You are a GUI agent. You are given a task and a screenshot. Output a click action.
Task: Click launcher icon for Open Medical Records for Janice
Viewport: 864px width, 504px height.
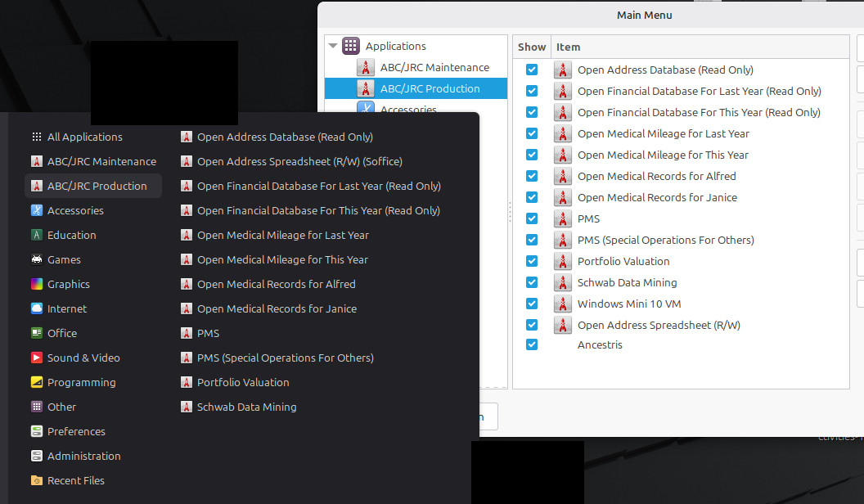click(x=187, y=308)
